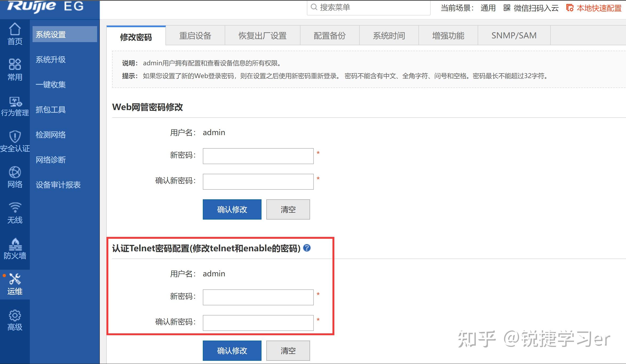Click the 新密码 input field
626x364 pixels.
click(257, 156)
